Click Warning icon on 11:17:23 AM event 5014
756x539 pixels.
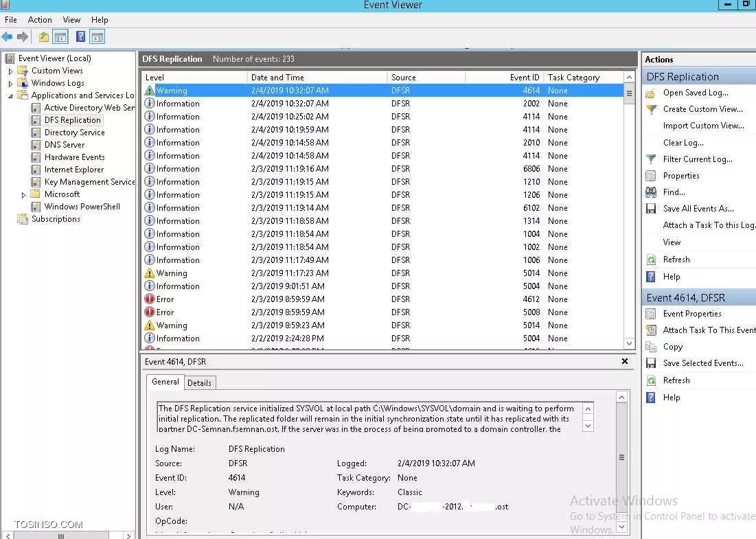pos(150,273)
